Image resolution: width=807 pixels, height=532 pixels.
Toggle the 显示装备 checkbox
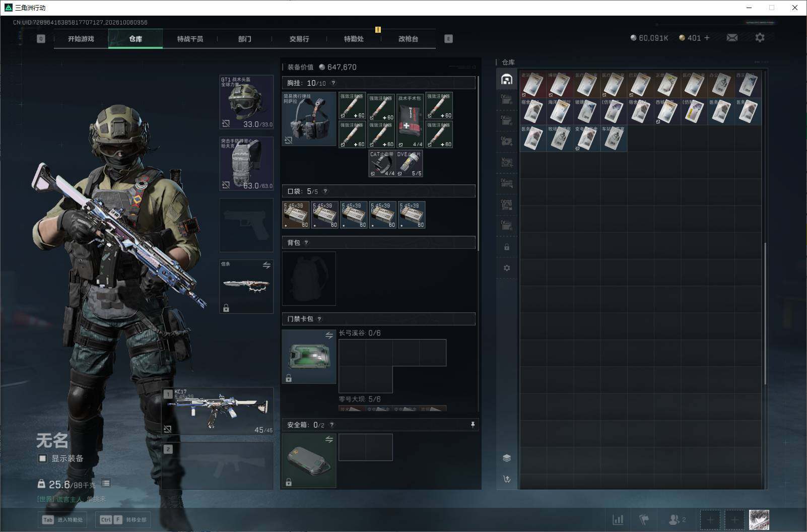(x=43, y=458)
